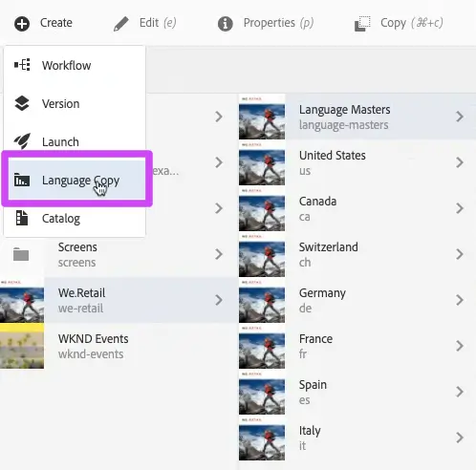Expand the Language Masters chevron

pos(459,117)
